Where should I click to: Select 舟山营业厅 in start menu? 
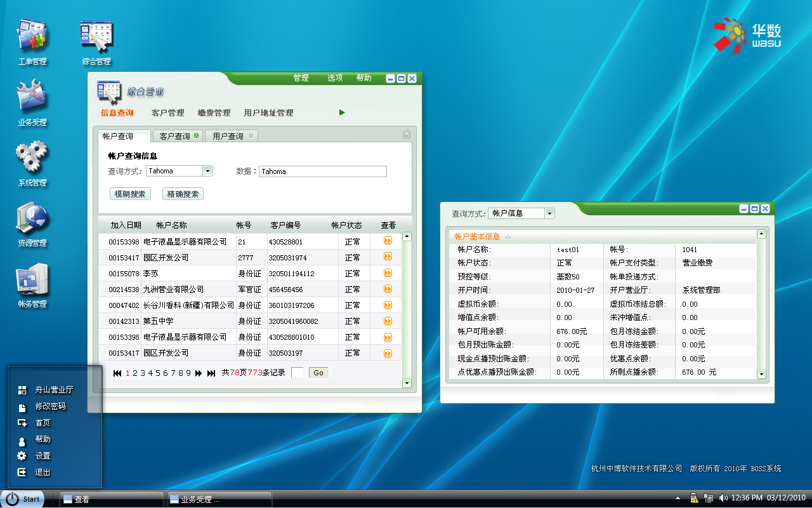55,390
